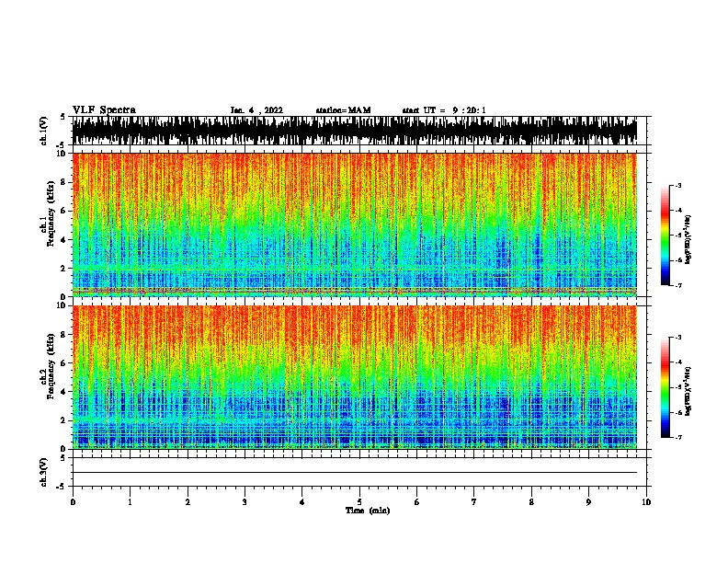Screen dimensions: 728x563
Task: Select the ch.2 colorbar log(PSD) unit label
Action: (688, 391)
